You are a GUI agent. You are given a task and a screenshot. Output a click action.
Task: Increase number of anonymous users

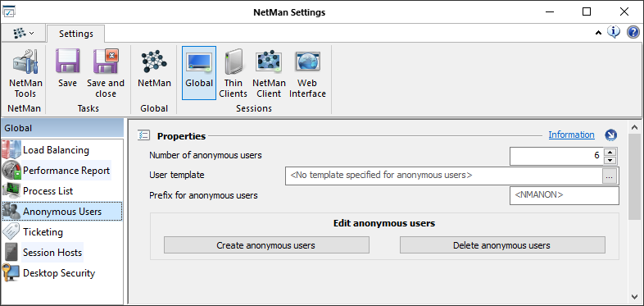click(610, 152)
